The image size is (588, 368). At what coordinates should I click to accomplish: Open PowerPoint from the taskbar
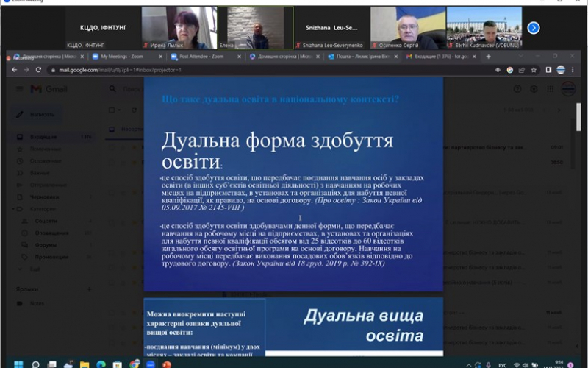pos(167,364)
